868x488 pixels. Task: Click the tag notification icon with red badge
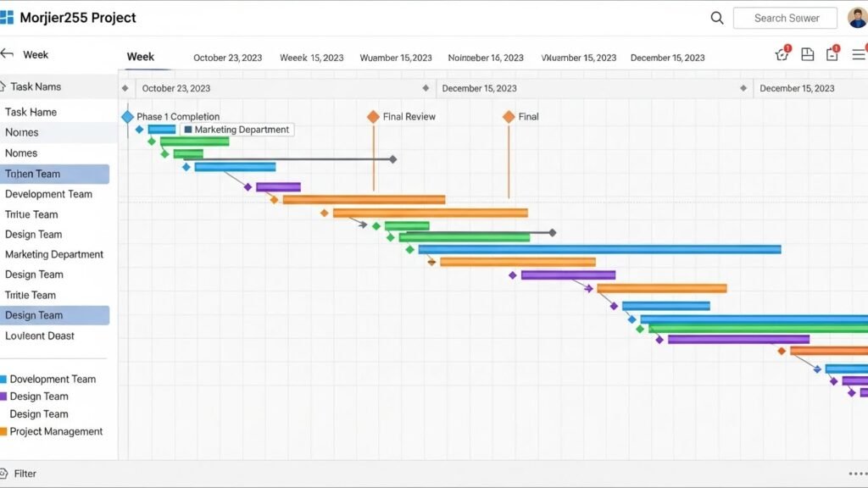point(781,53)
